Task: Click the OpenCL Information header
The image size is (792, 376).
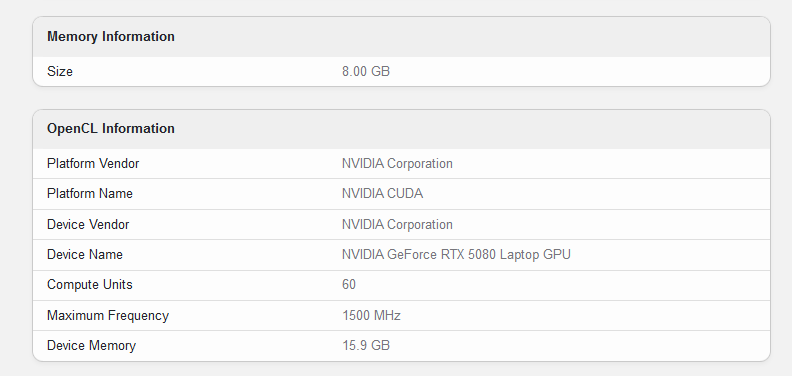Action: (111, 129)
